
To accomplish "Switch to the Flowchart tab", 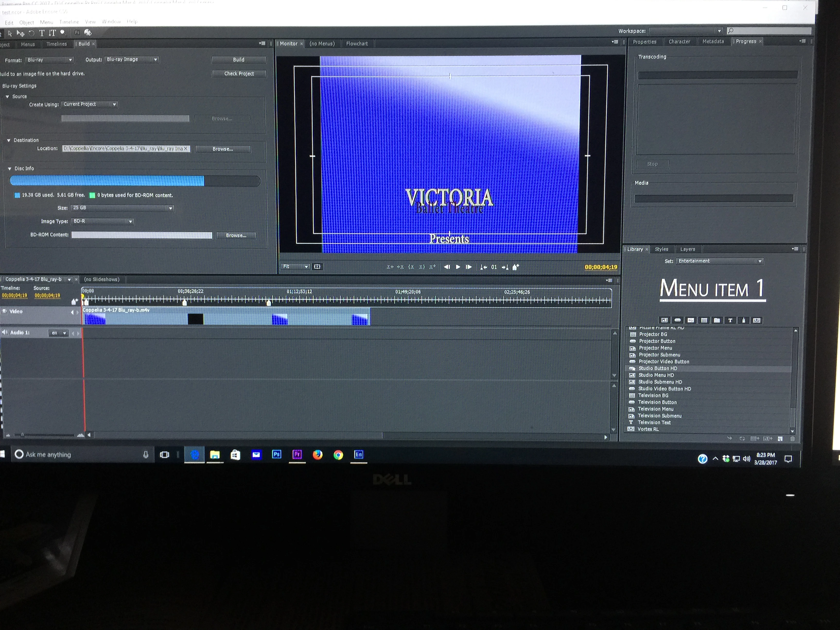I will click(357, 44).
